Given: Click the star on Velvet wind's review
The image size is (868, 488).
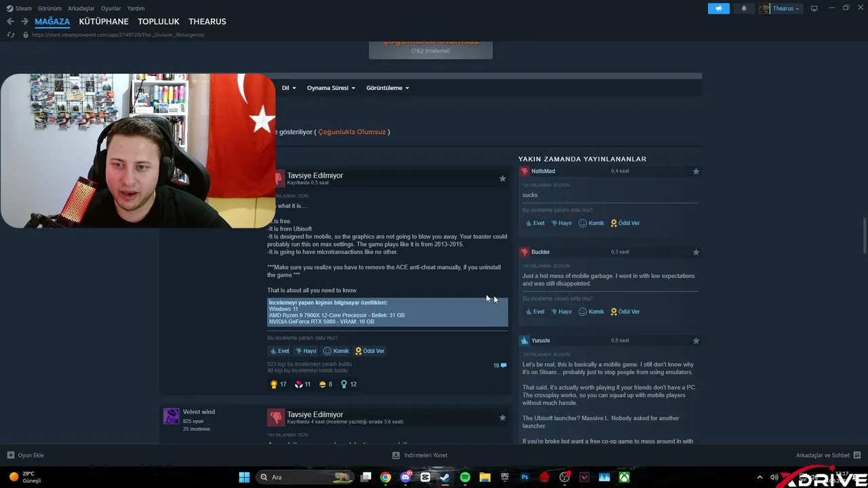Looking at the screenshot, I should [502, 418].
